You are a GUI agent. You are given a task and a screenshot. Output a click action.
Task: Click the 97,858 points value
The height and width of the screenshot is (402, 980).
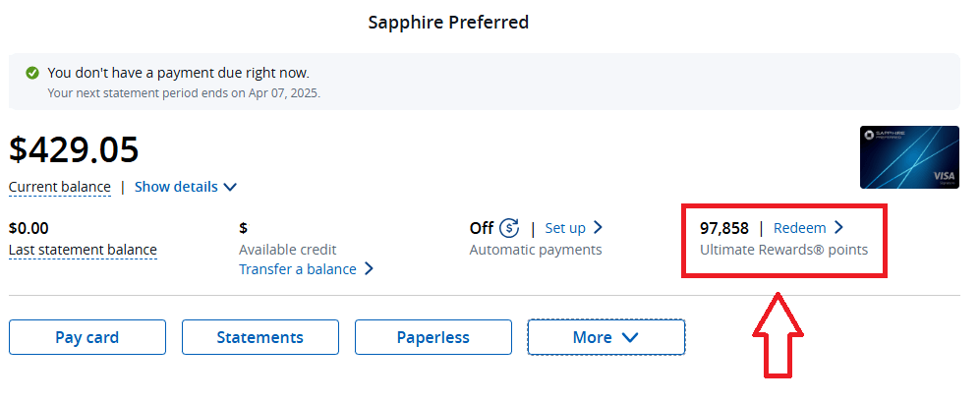coord(723,228)
